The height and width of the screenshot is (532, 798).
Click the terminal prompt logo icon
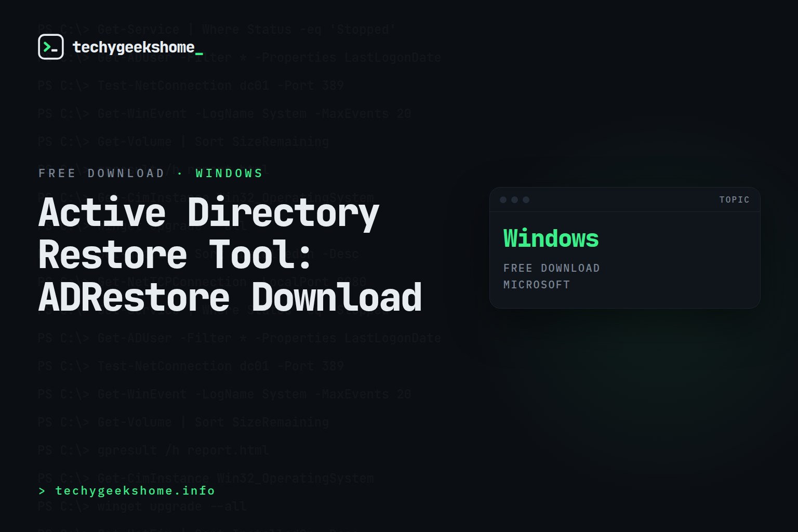click(x=51, y=47)
